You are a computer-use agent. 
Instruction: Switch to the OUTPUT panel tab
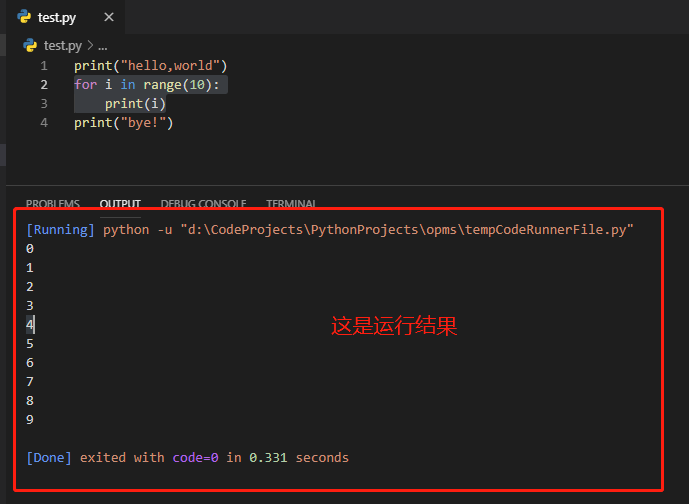point(120,203)
